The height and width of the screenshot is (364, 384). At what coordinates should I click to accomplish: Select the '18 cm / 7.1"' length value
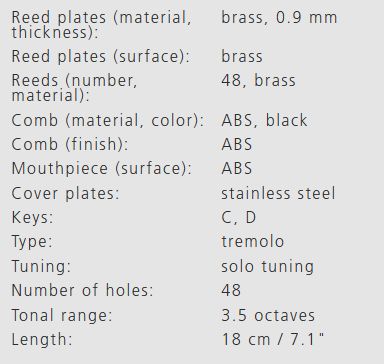(273, 339)
